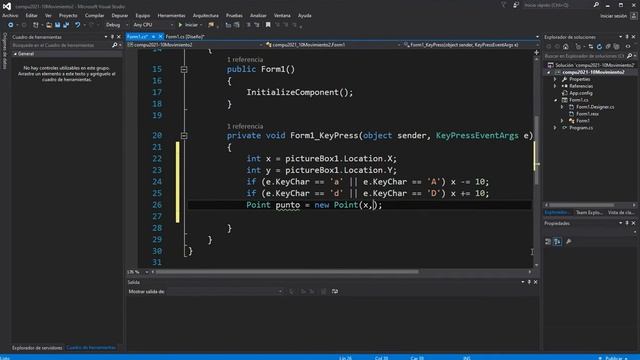Click the Solution Explorer horizontal scrollbar

click(x=582, y=205)
